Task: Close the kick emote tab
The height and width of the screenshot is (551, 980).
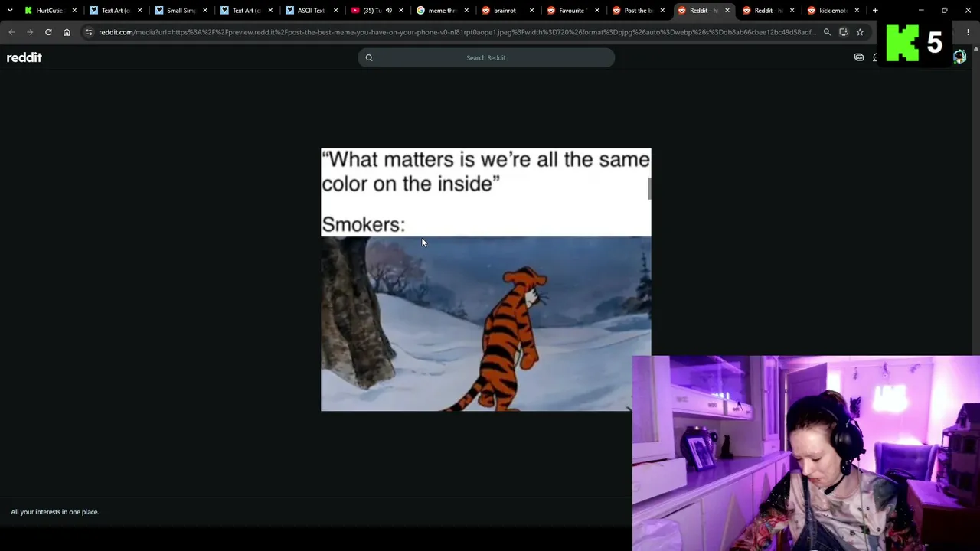Action: pyautogui.click(x=857, y=11)
